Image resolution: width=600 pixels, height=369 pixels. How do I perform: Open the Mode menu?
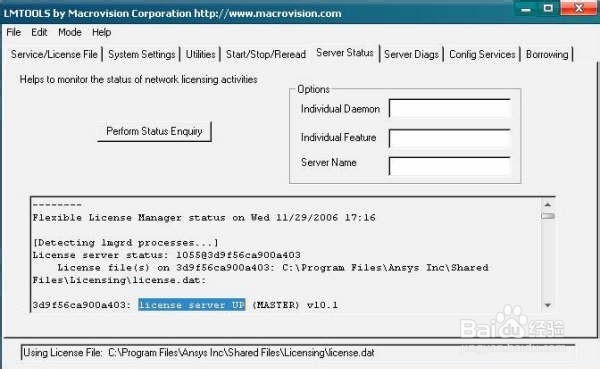click(70, 32)
